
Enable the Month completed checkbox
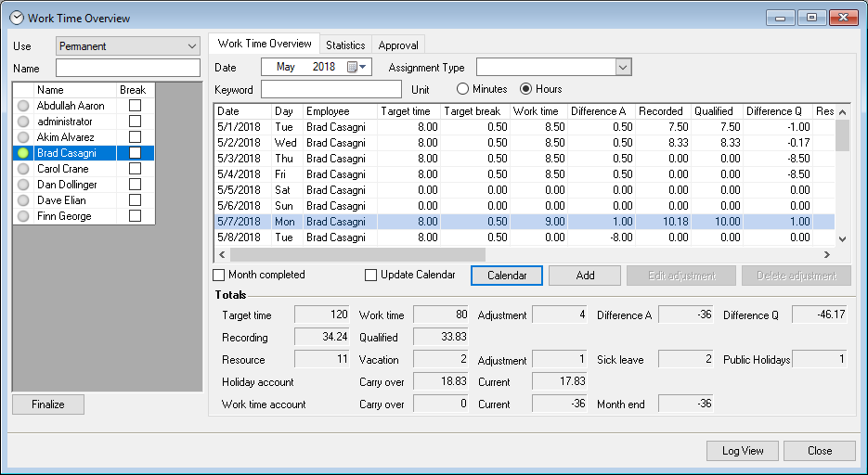tap(219, 275)
